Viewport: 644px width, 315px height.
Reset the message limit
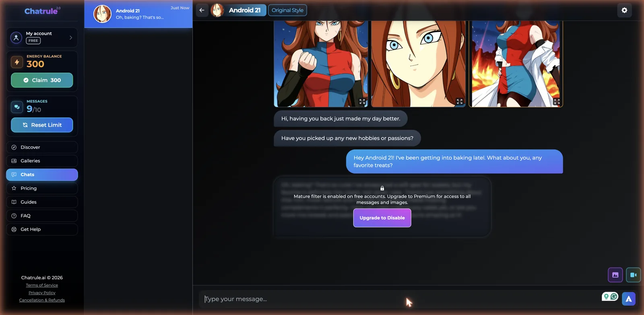42,125
